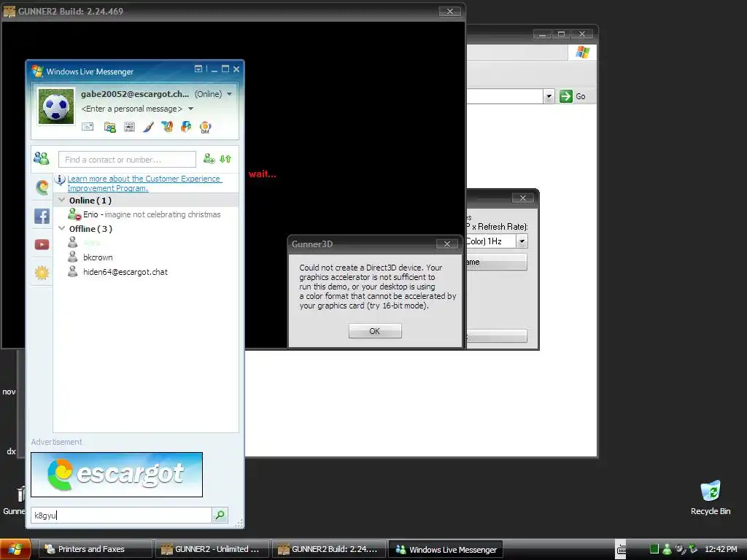Screen dimensions: 747x560
Task: Click the MSN butterfly icon in Messenger toolbar
Action: (167, 127)
